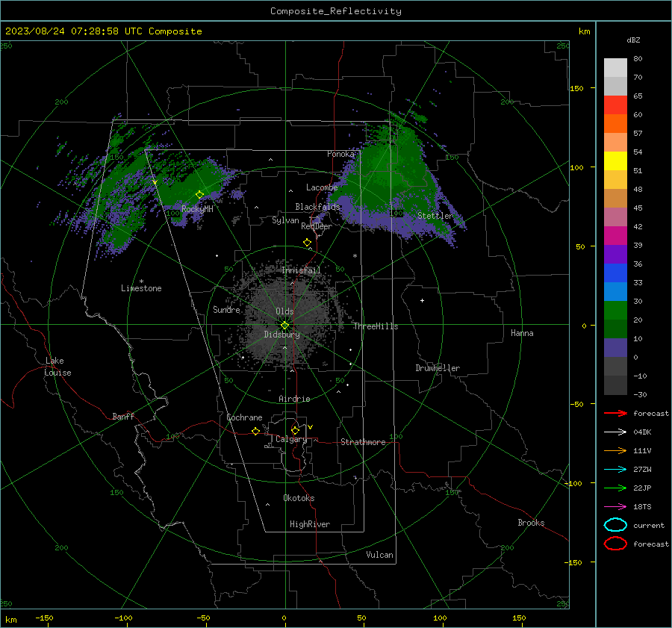
Task: Click the cyan 27ZW arrow icon
Action: [615, 470]
